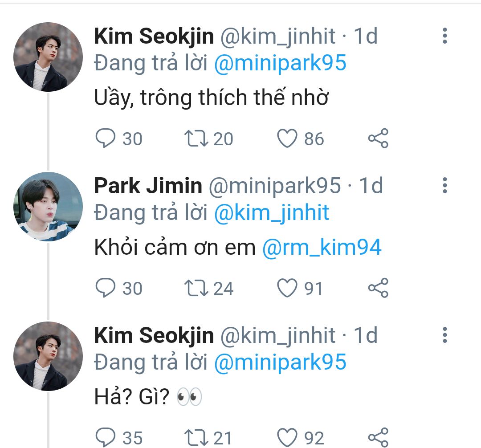This screenshot has width=481, height=448.
Task: Open more options on the "Hả? Gì?" tweet
Action: pos(444,335)
